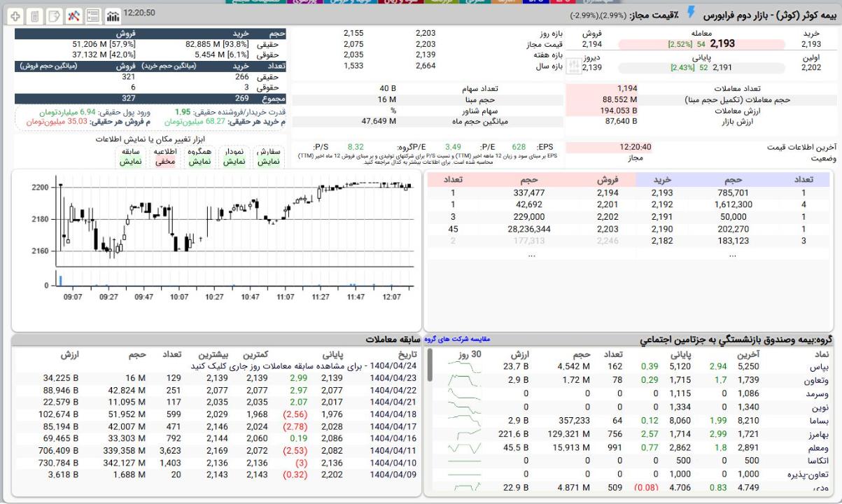The height and width of the screenshot is (504, 842).
Task: Click the red-blue line chart icon
Action: 73,15
